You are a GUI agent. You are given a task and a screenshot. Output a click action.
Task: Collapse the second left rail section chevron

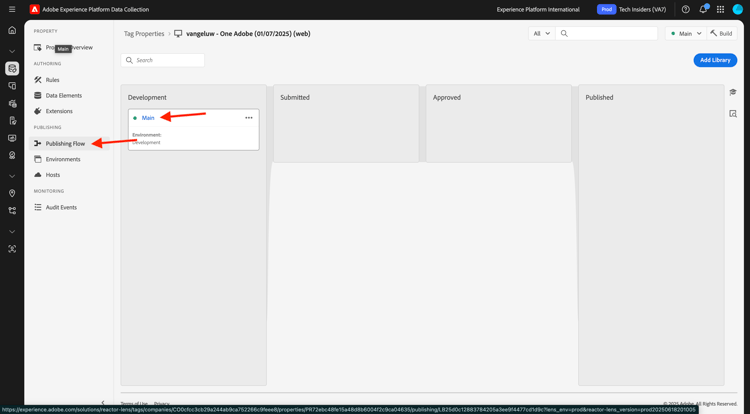tap(12, 176)
